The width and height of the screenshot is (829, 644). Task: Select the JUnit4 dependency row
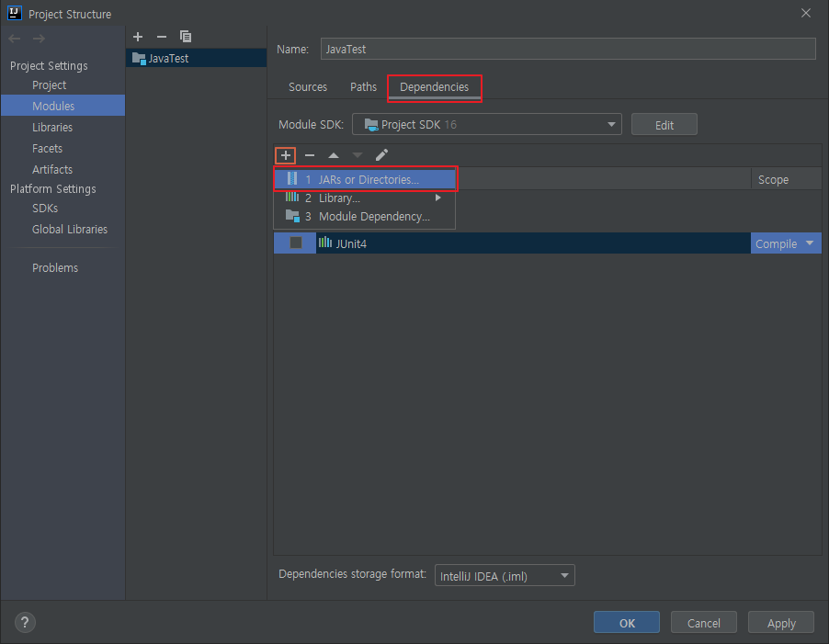(547, 243)
